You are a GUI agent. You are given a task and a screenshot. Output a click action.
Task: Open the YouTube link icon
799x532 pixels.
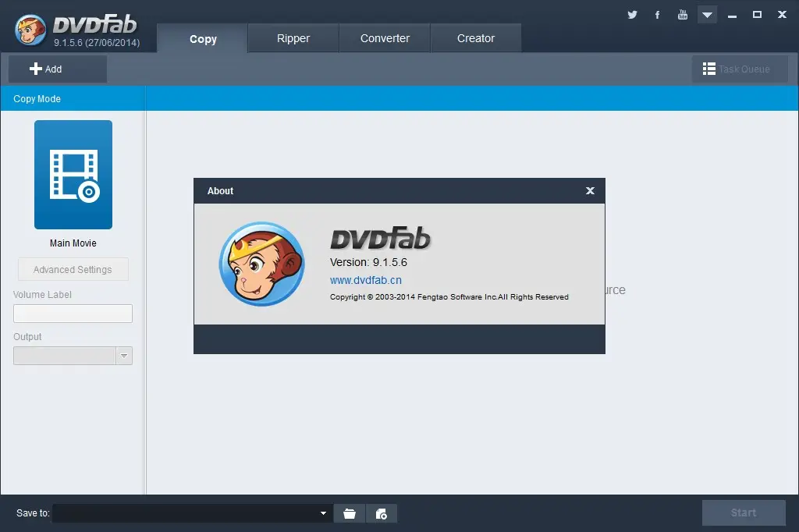(x=682, y=15)
